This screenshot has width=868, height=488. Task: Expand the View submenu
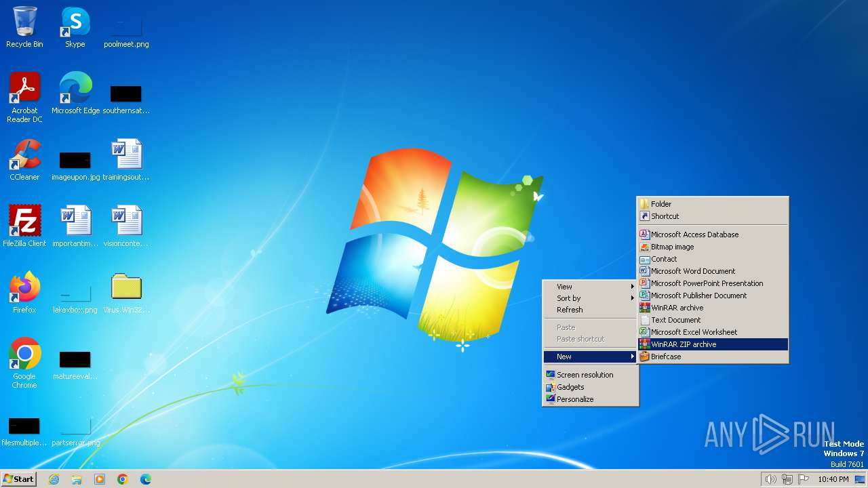click(591, 287)
